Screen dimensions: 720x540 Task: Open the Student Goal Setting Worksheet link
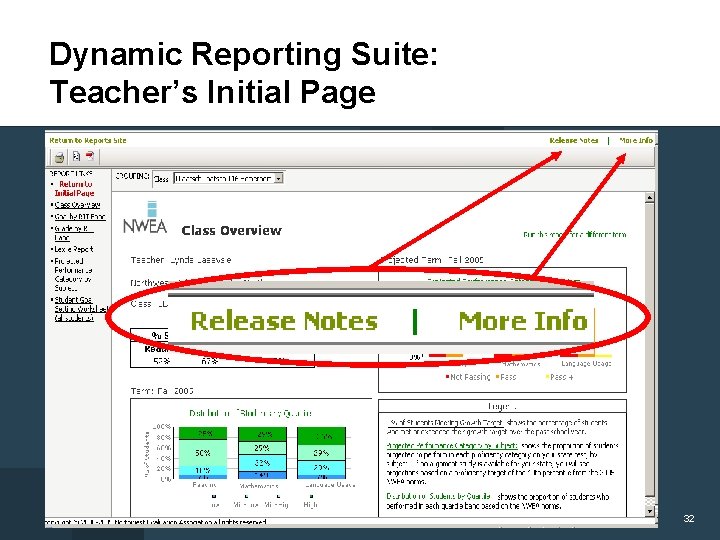pyautogui.click(x=80, y=309)
